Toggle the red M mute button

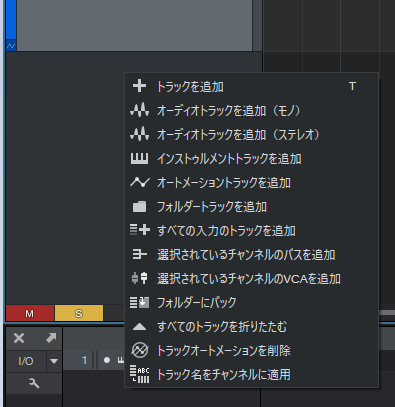click(x=30, y=313)
